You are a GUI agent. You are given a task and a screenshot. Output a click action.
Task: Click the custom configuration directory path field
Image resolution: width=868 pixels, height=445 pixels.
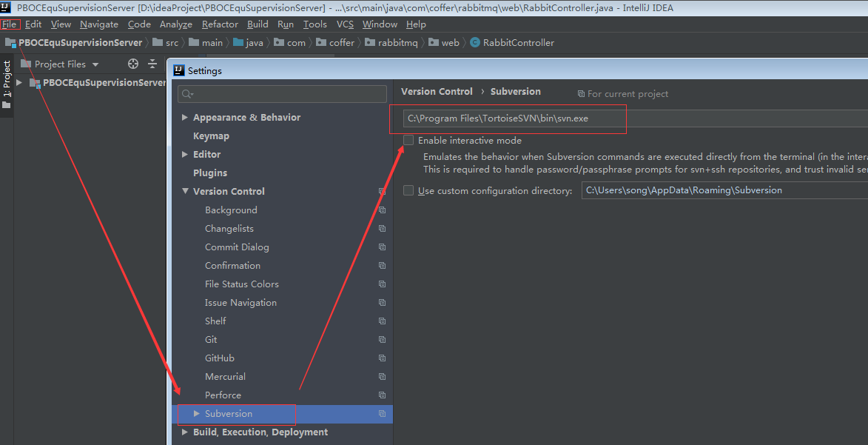[724, 190]
